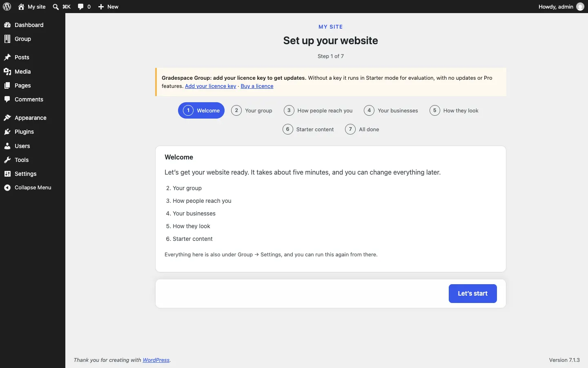The image size is (588, 368).
Task: Click the Users person icon
Action: click(x=7, y=146)
